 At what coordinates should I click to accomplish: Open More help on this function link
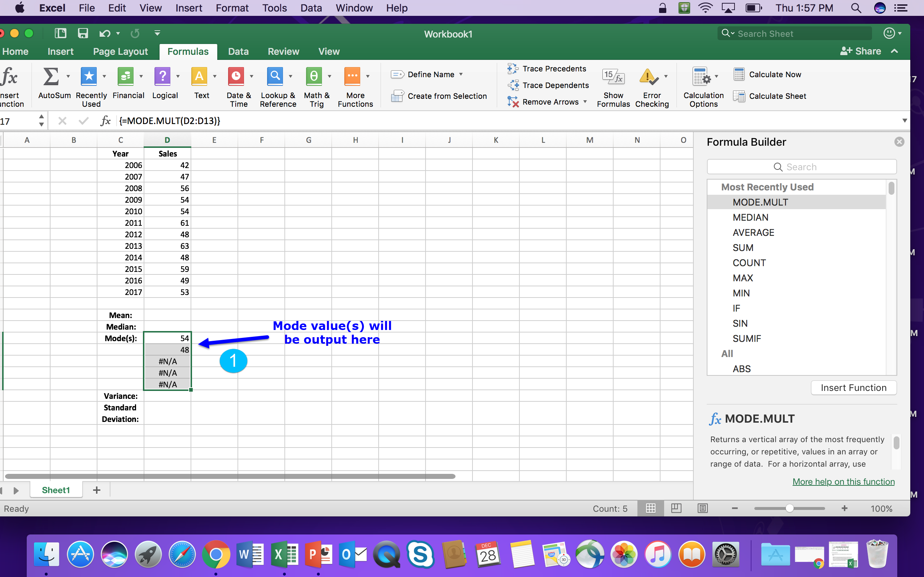pos(844,481)
